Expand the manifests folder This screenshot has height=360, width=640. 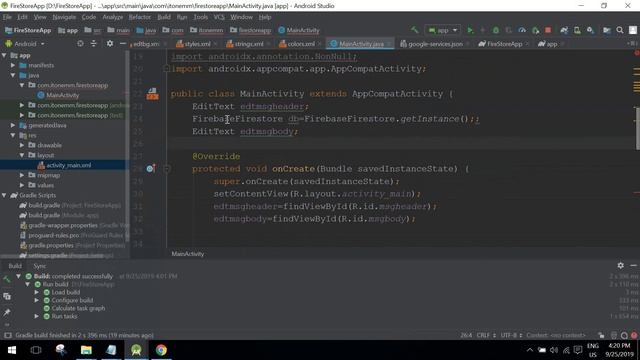[x=13, y=65]
